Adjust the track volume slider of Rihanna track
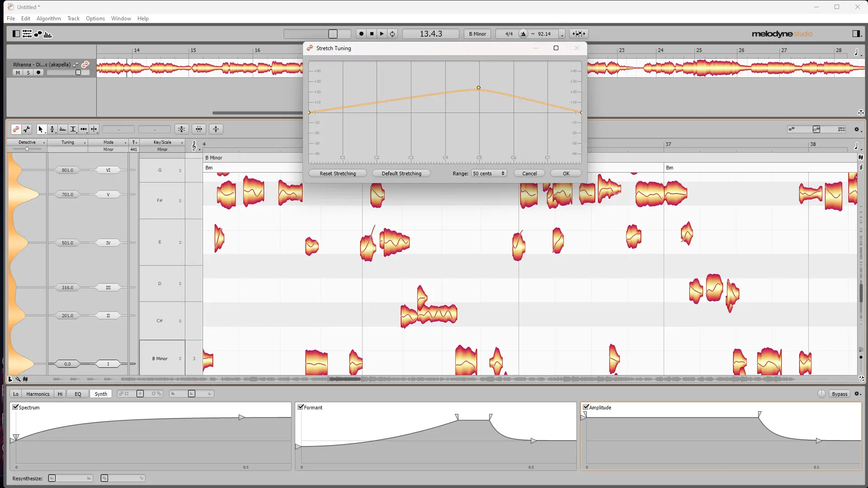This screenshot has height=488, width=868. click(x=78, y=73)
